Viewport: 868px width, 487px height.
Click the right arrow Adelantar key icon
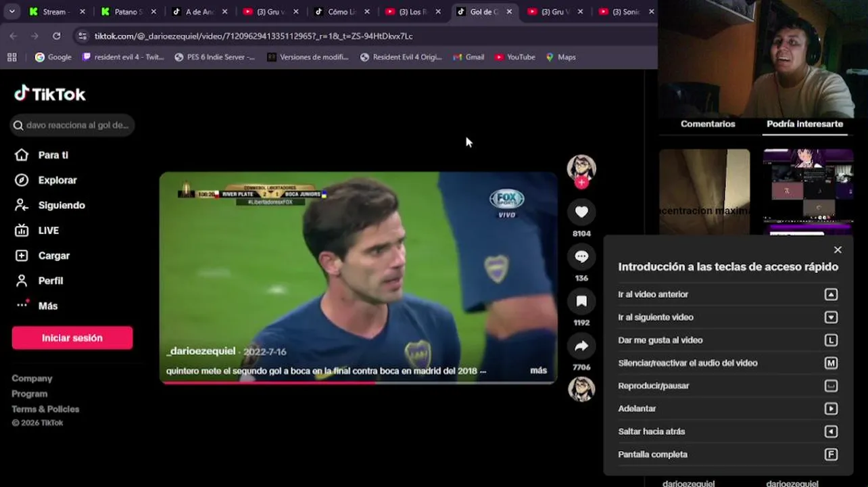coord(831,409)
